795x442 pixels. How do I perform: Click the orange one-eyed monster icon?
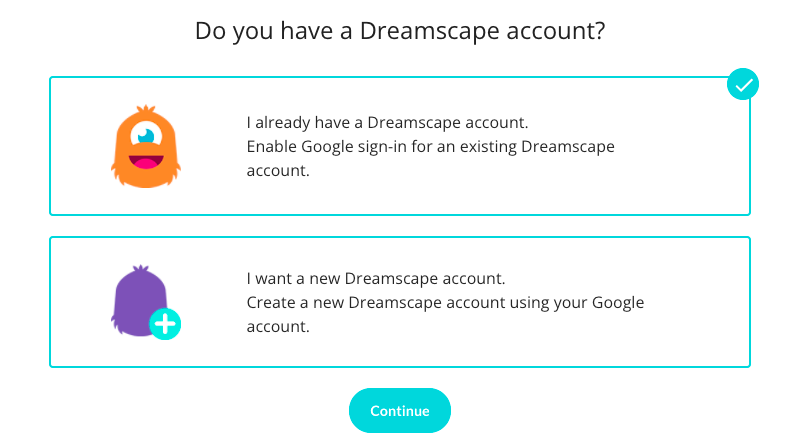point(146,146)
